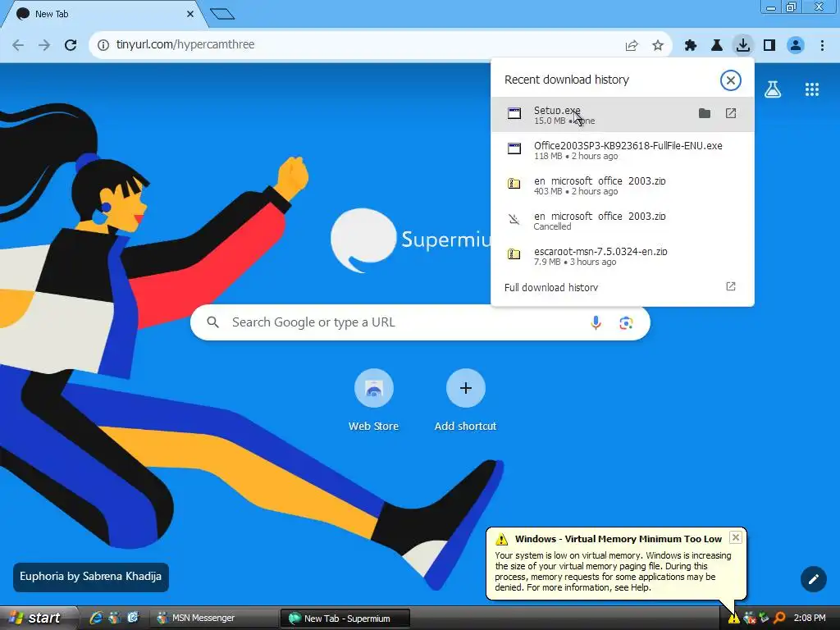Go back with the browser back arrow
This screenshot has width=840, height=630.
tap(18, 45)
